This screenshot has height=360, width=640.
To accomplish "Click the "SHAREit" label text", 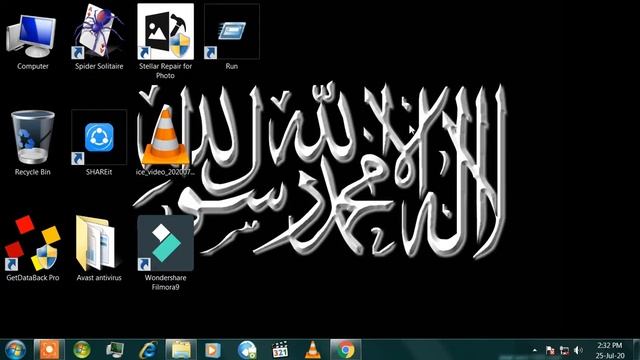I will pyautogui.click(x=99, y=172).
